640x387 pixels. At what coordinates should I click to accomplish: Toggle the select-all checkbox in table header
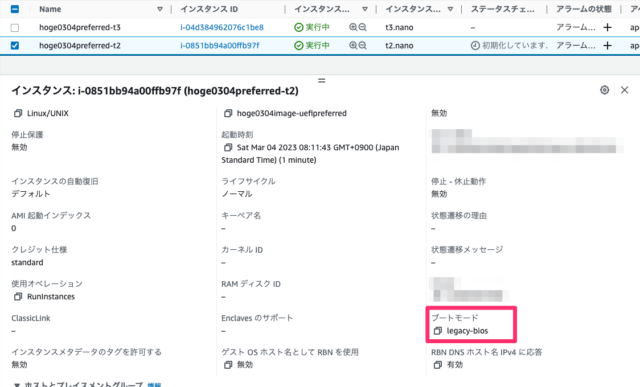(15, 9)
